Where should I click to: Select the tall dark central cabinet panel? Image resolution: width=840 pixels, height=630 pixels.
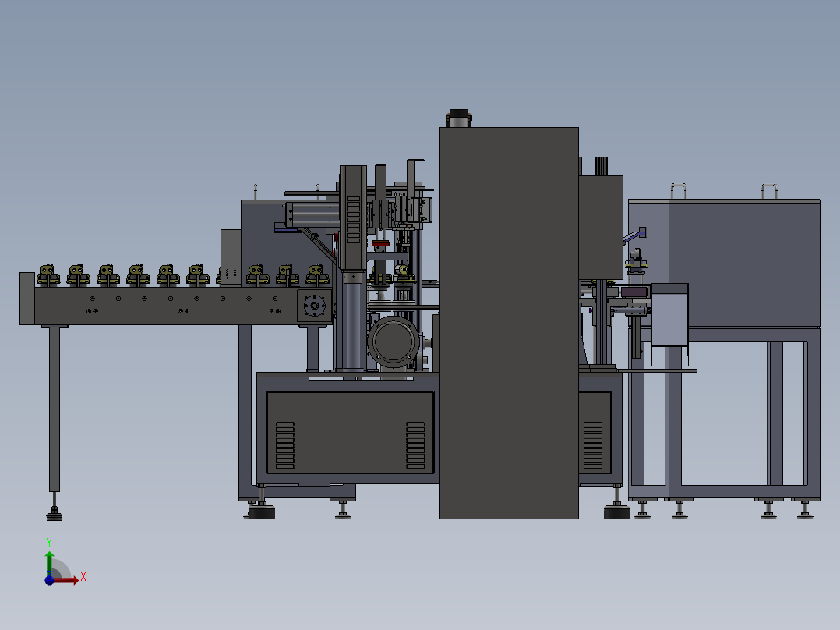click(509, 323)
